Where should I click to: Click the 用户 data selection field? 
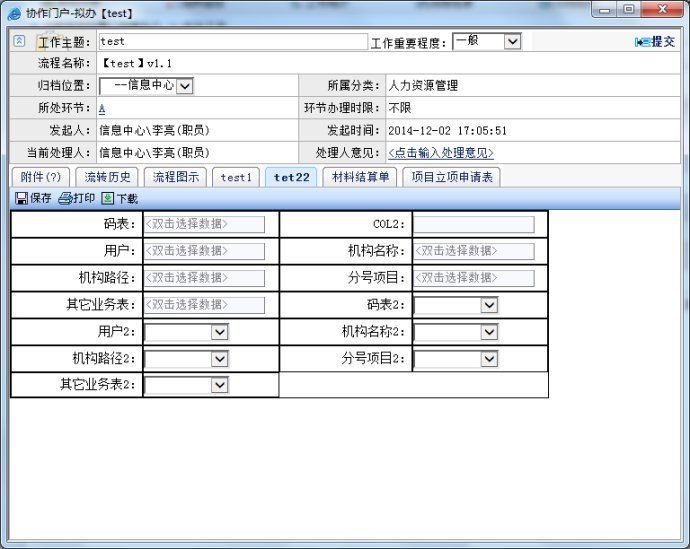tap(205, 251)
